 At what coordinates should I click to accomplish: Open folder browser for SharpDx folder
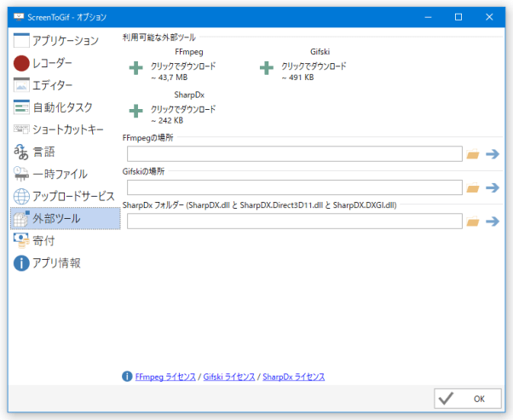[474, 222]
